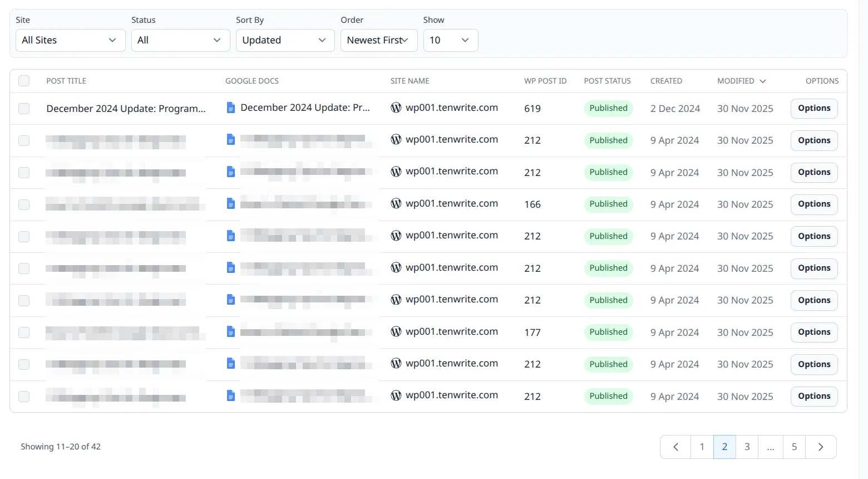Viewport: 868px width, 479px height.
Task: Click the WP POST ID column header
Action: click(545, 81)
